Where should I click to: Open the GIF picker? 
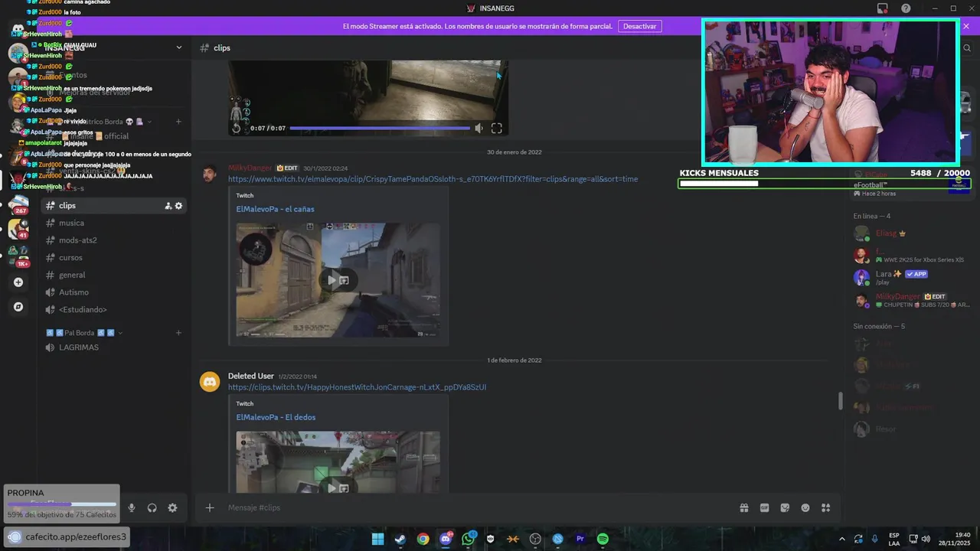click(x=764, y=507)
